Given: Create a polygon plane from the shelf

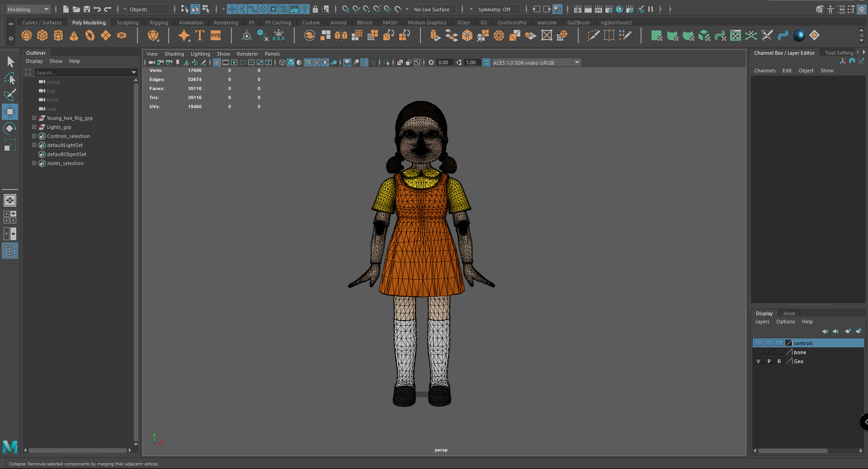Looking at the screenshot, I should coord(106,35).
